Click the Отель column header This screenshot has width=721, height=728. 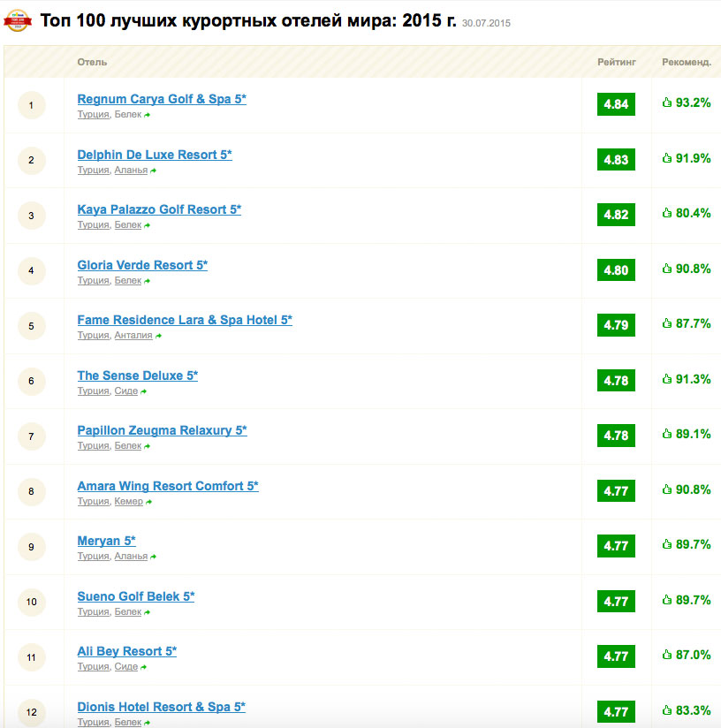tap(92, 62)
